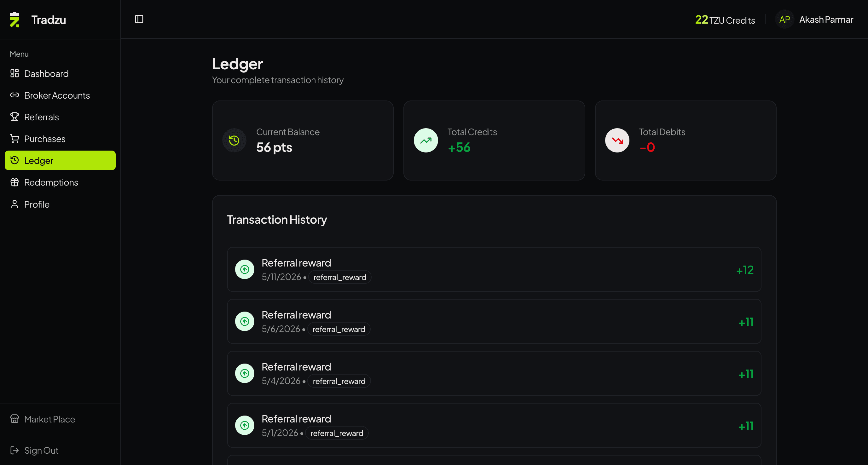Screen dimensions: 868x465
Task: Click the 5/11/2026 date text
Action: pyautogui.click(x=281, y=277)
